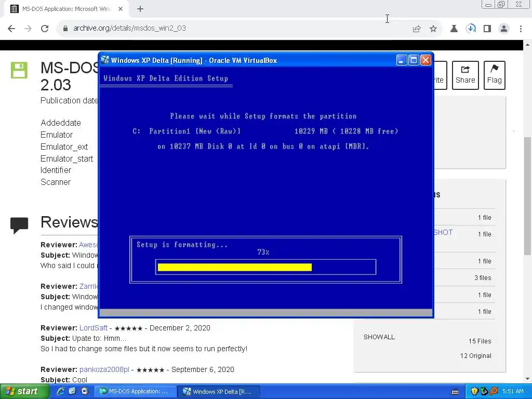This screenshot has height=399, width=532.
Task: Click the Share button on the page
Action: [465, 75]
